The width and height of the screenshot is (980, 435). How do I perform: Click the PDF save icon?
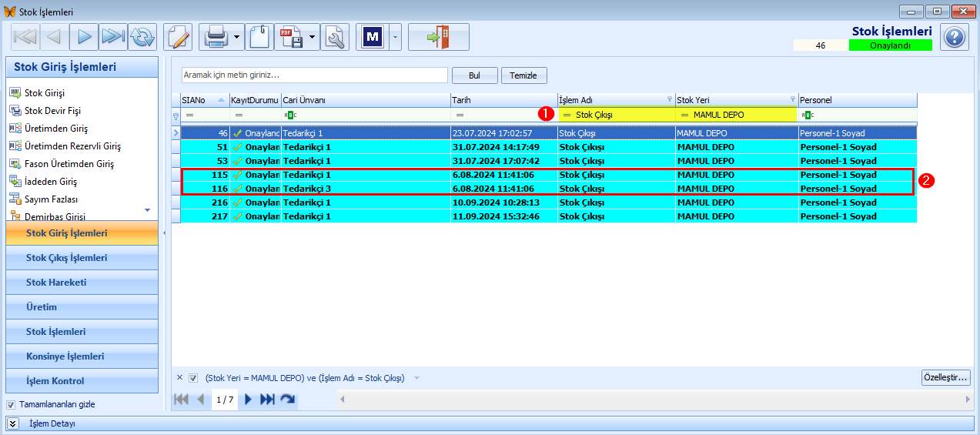coord(291,36)
